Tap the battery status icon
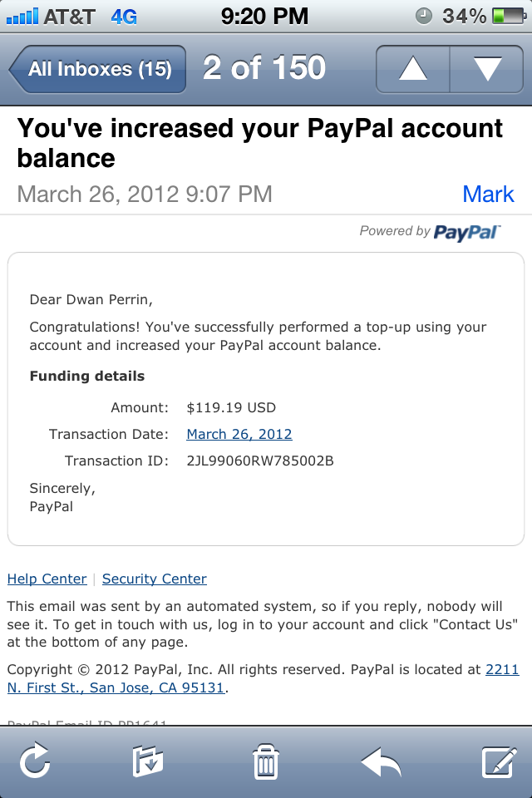 509,16
